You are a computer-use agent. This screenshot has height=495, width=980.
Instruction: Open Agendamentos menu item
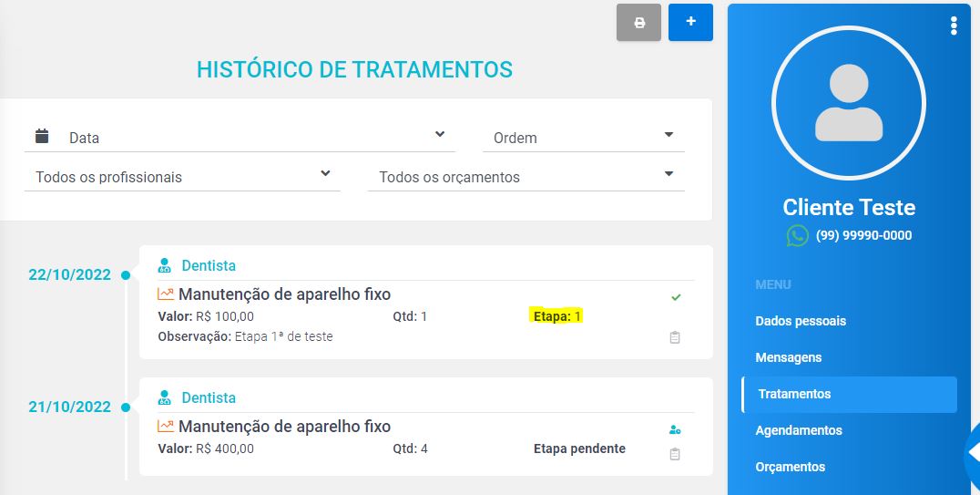coord(799,430)
